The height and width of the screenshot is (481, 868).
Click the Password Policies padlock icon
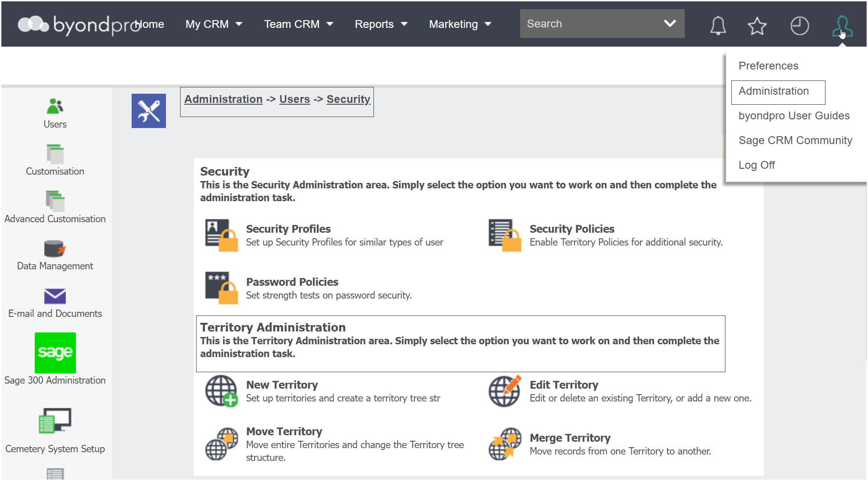pyautogui.click(x=221, y=288)
